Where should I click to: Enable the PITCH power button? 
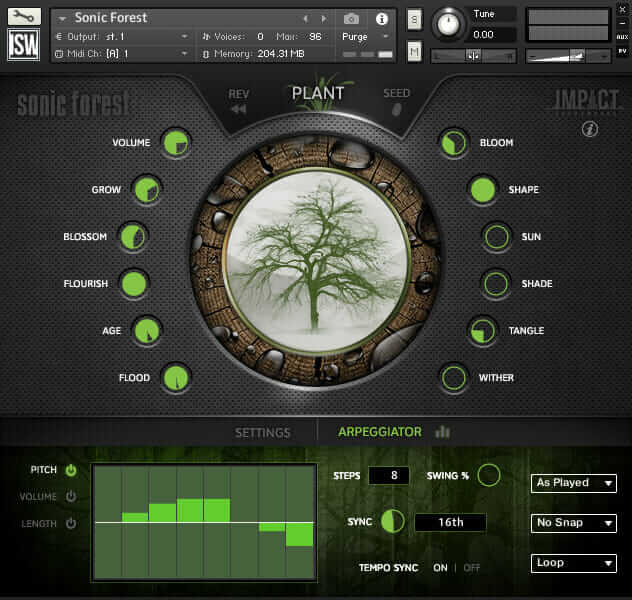(x=71, y=470)
